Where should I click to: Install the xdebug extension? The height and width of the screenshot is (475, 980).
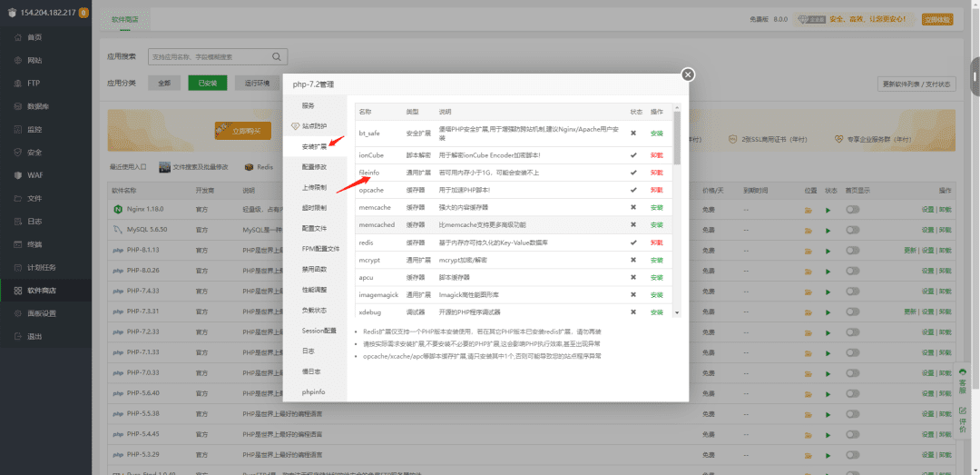[x=656, y=312]
